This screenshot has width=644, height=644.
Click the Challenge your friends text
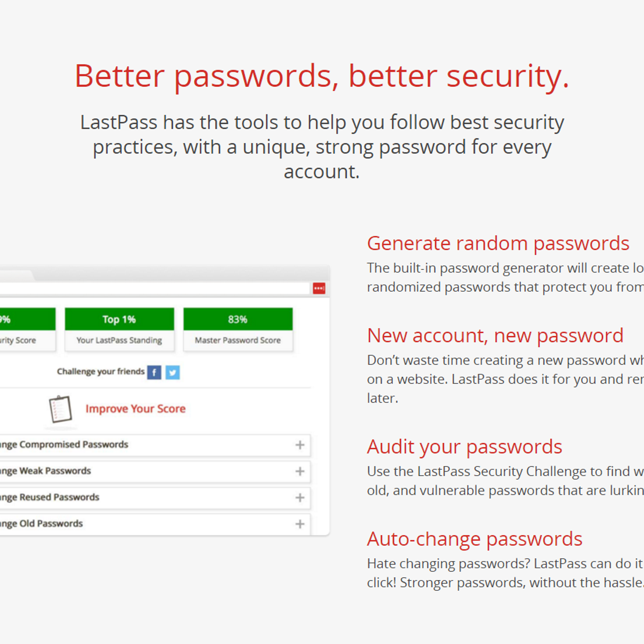[x=101, y=372]
